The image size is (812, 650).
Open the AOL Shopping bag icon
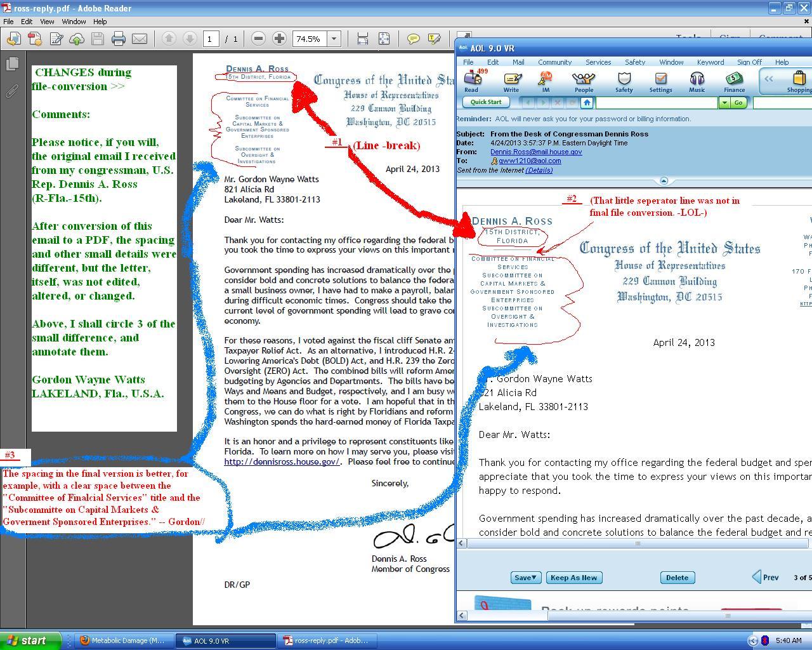point(799,81)
